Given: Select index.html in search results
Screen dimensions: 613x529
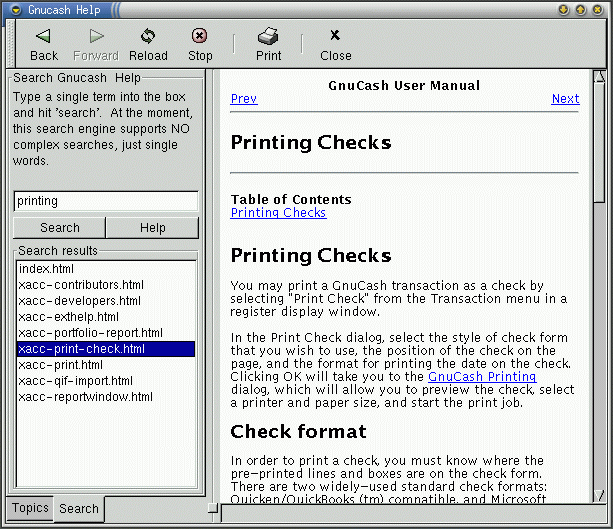Looking at the screenshot, I should (46, 269).
